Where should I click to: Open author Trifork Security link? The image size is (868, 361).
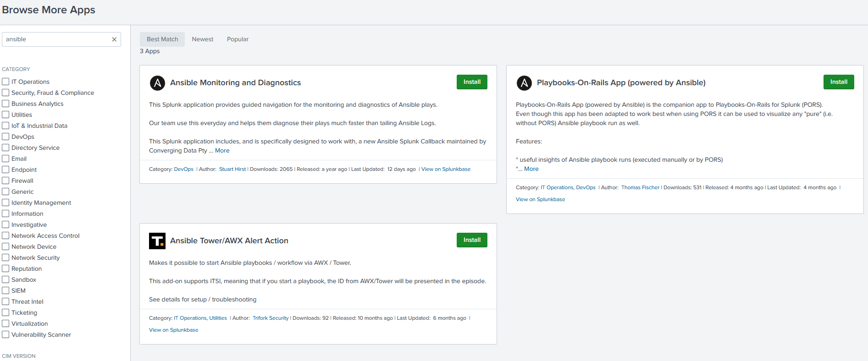(271, 318)
